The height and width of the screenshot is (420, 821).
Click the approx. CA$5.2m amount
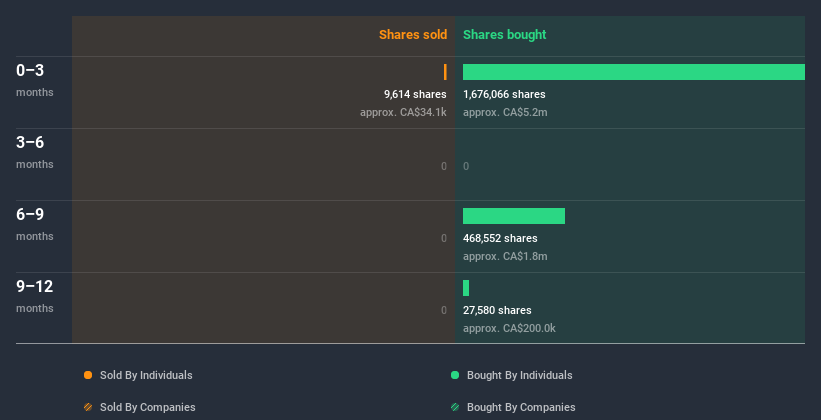coord(505,112)
